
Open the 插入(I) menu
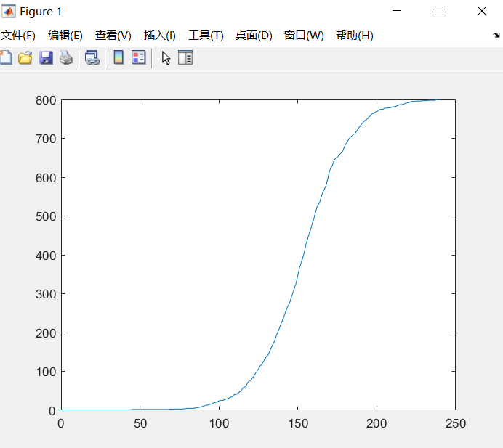click(160, 36)
